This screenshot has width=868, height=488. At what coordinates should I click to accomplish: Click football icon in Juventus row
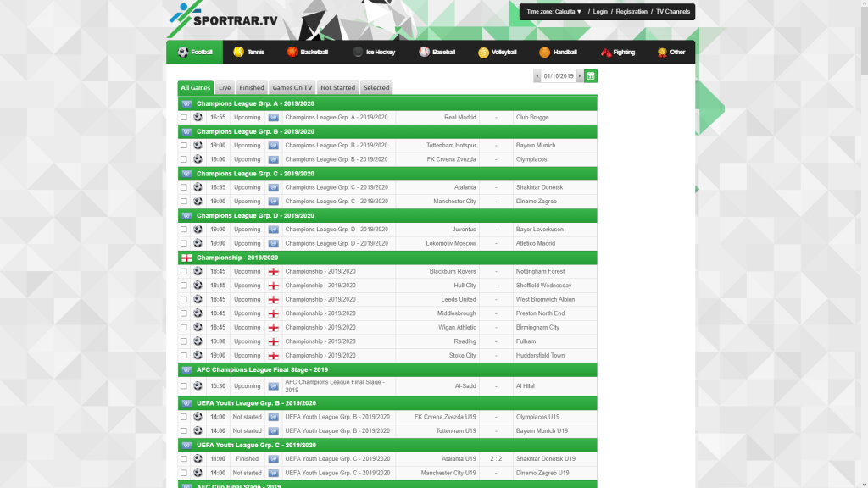pos(198,229)
